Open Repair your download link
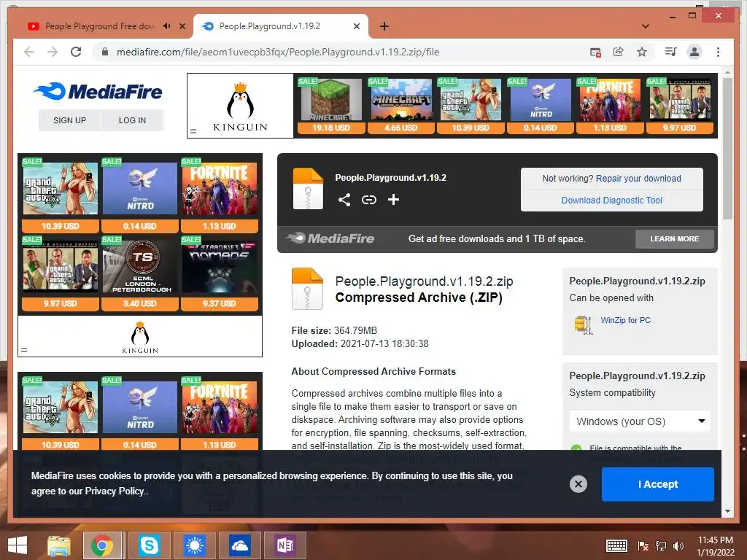 point(638,179)
